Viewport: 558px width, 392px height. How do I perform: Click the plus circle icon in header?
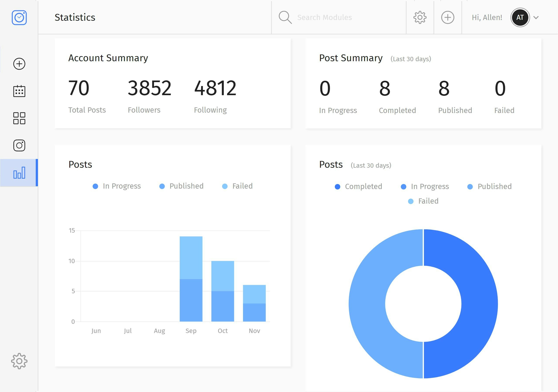[x=447, y=17]
